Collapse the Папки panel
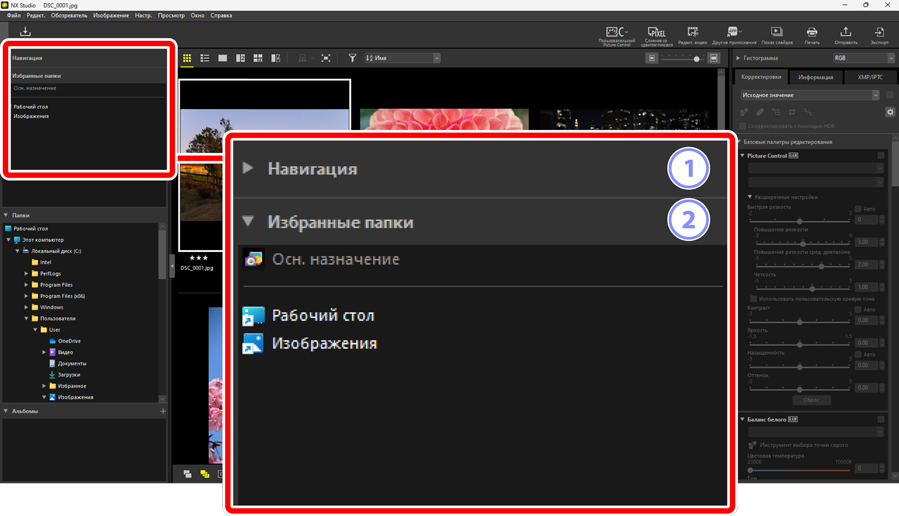The width and height of the screenshot is (899, 516). tap(6, 215)
